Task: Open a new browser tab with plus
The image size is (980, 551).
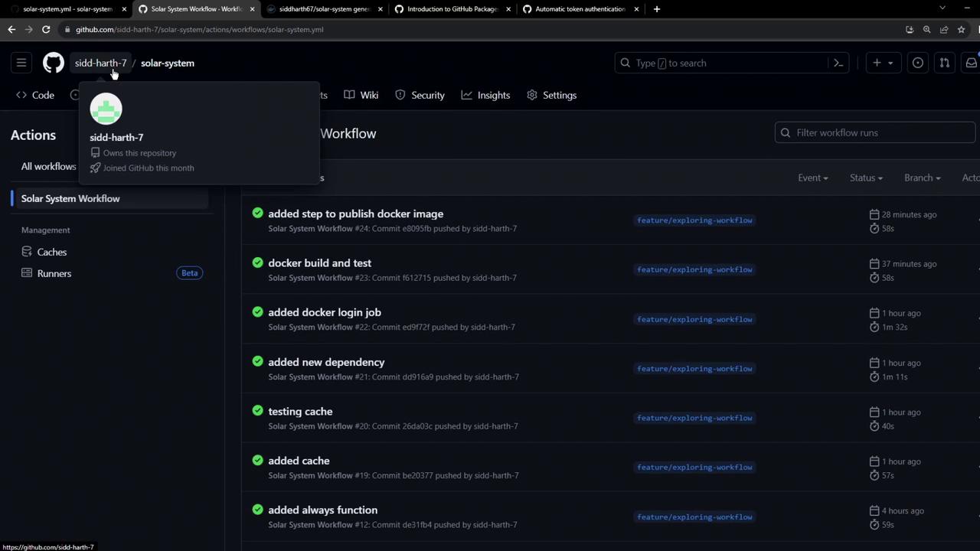Action: point(656,9)
